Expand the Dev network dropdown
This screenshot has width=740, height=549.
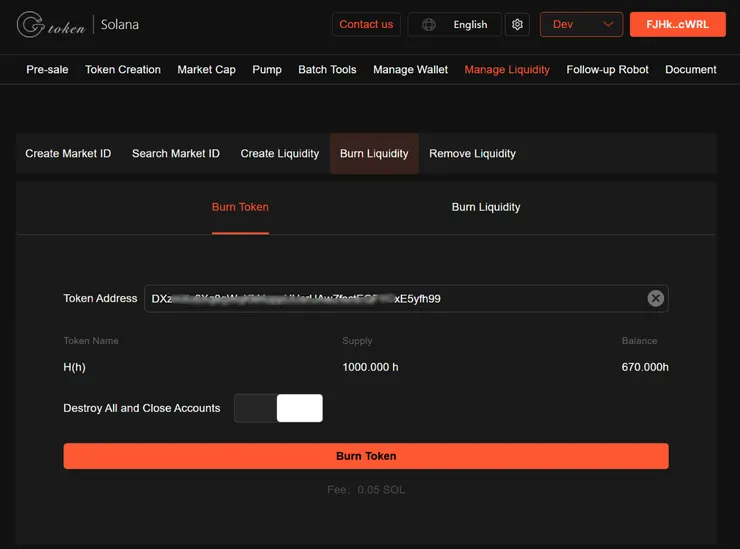click(x=580, y=25)
